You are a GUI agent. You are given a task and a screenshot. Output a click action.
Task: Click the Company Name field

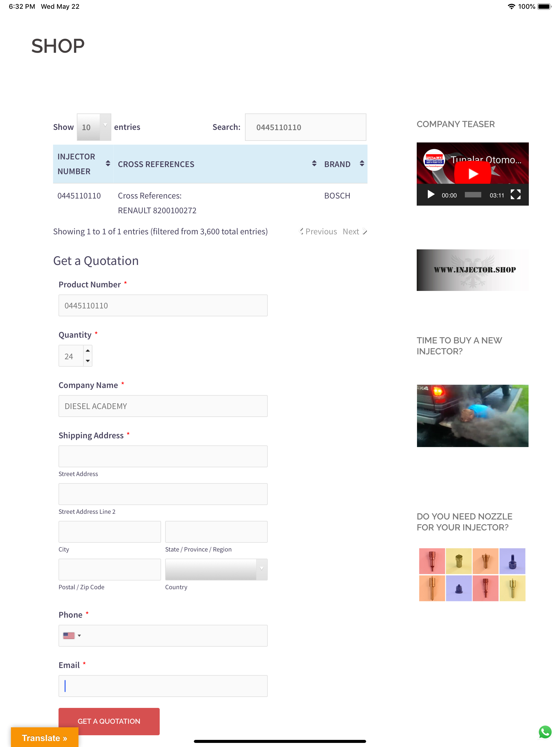pyautogui.click(x=163, y=406)
